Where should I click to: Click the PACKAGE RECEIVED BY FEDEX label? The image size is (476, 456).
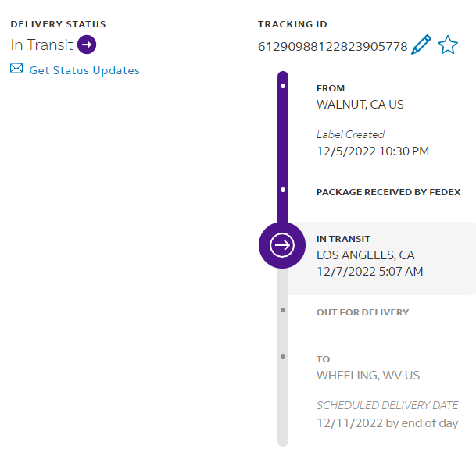point(388,192)
